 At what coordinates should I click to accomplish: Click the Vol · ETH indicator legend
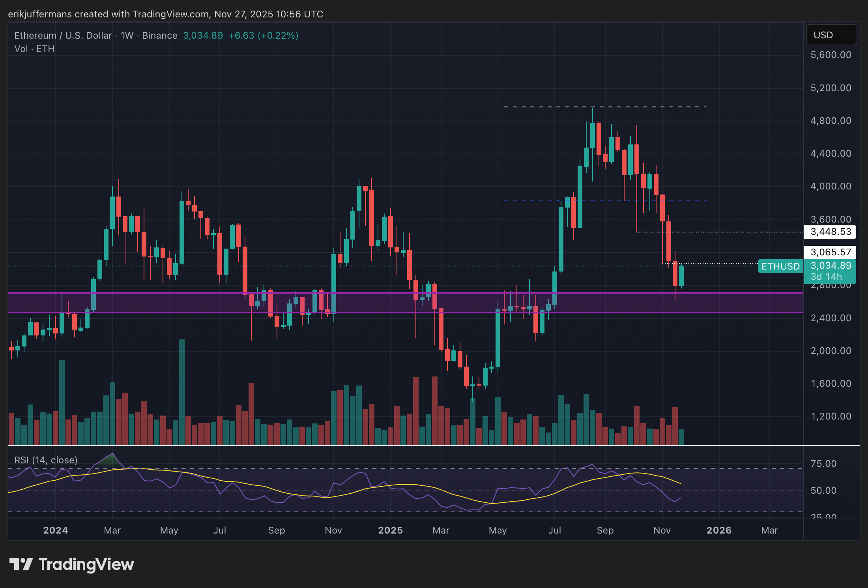point(34,49)
